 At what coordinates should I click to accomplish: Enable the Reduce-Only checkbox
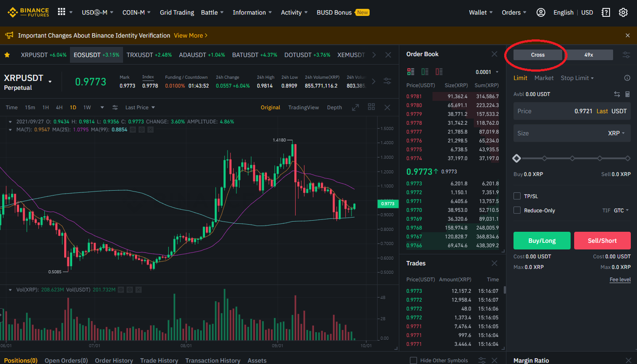pyautogui.click(x=517, y=210)
